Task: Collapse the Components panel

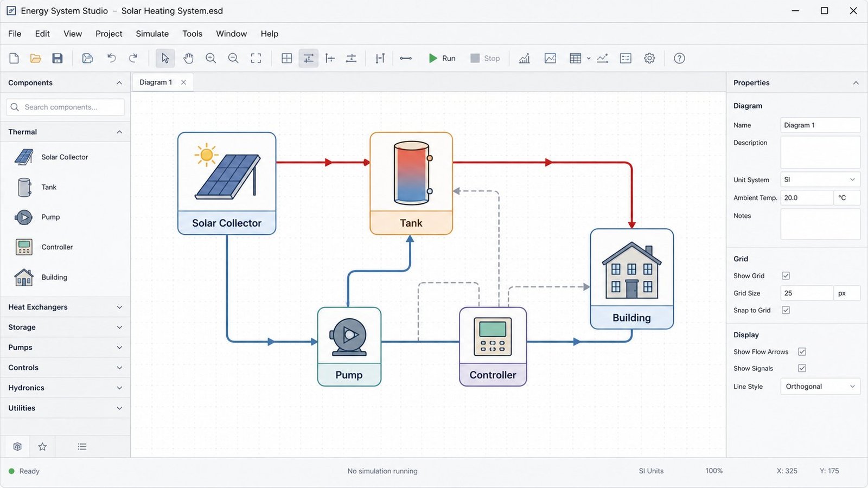Action: pyautogui.click(x=119, y=83)
